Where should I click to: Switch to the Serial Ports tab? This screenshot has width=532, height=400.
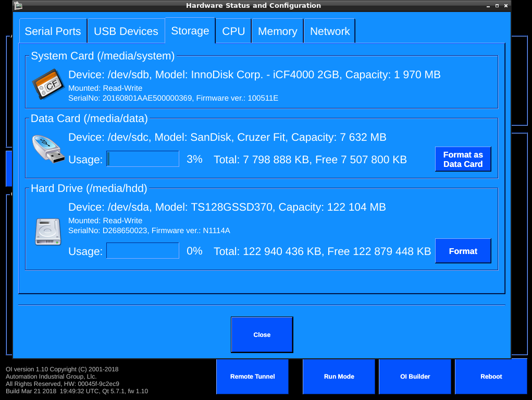pyautogui.click(x=53, y=31)
